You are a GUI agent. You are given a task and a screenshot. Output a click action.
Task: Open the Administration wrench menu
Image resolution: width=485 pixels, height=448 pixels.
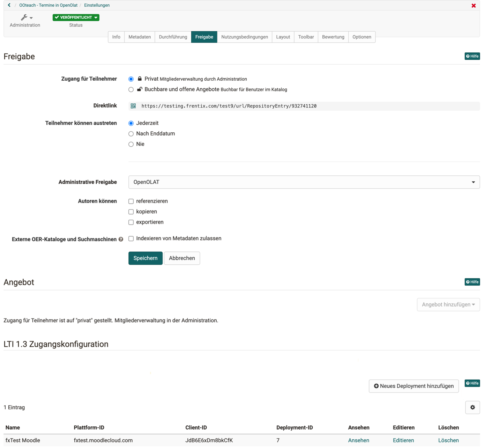[26, 17]
